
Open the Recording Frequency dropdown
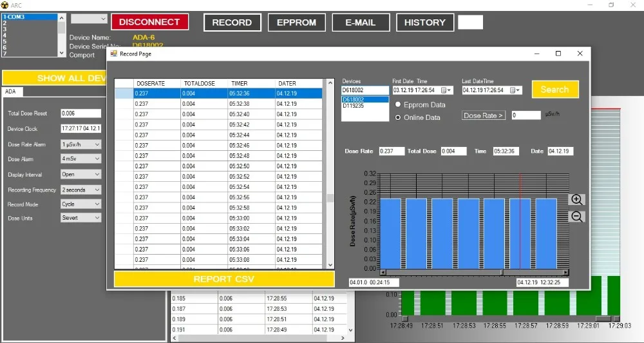(97, 190)
